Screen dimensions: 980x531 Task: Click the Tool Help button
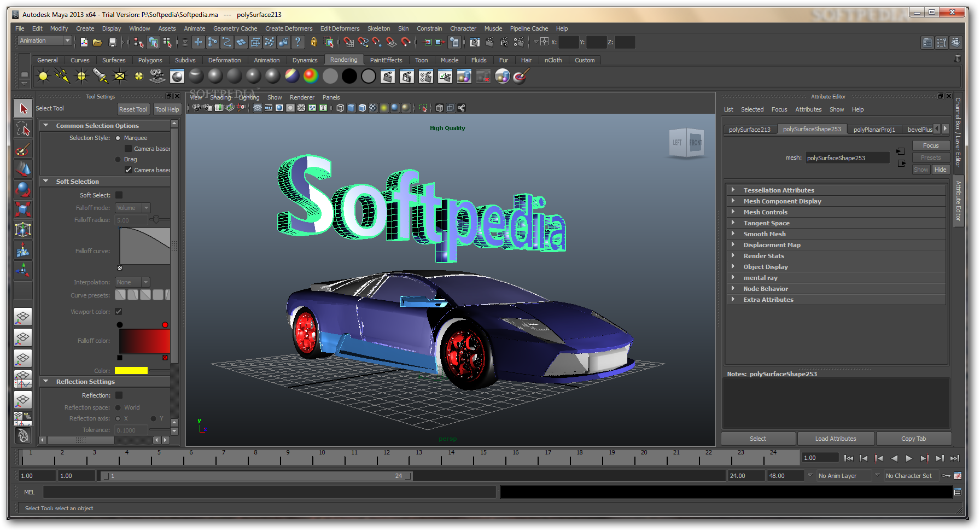[167, 109]
